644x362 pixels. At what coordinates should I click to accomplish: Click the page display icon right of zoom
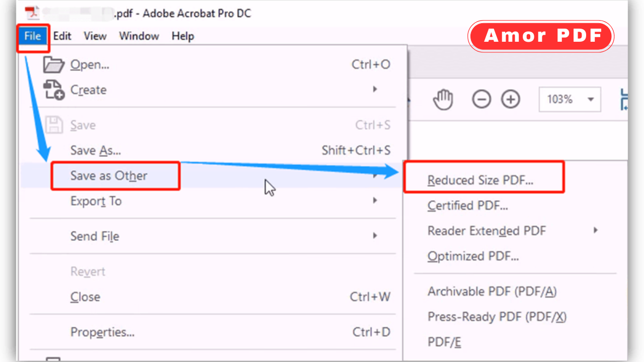[x=624, y=99]
